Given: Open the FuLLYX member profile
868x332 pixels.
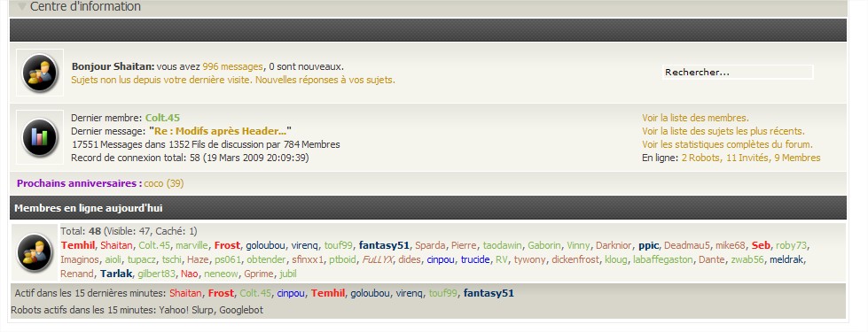Looking at the screenshot, I should 378,259.
